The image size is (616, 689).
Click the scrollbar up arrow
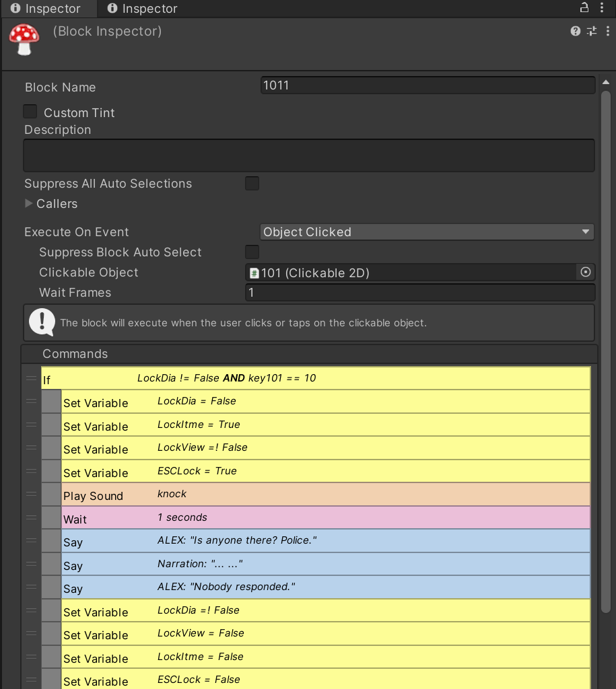coord(606,82)
